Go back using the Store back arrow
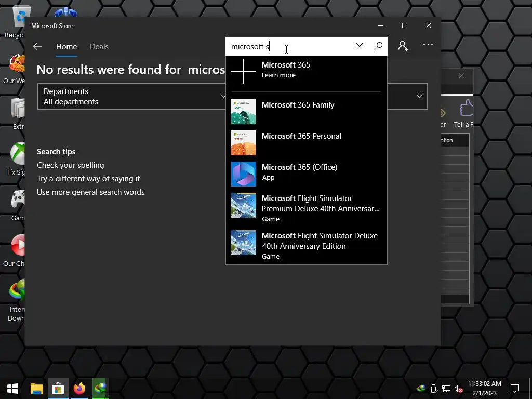This screenshot has width=532, height=399. pos(37,46)
